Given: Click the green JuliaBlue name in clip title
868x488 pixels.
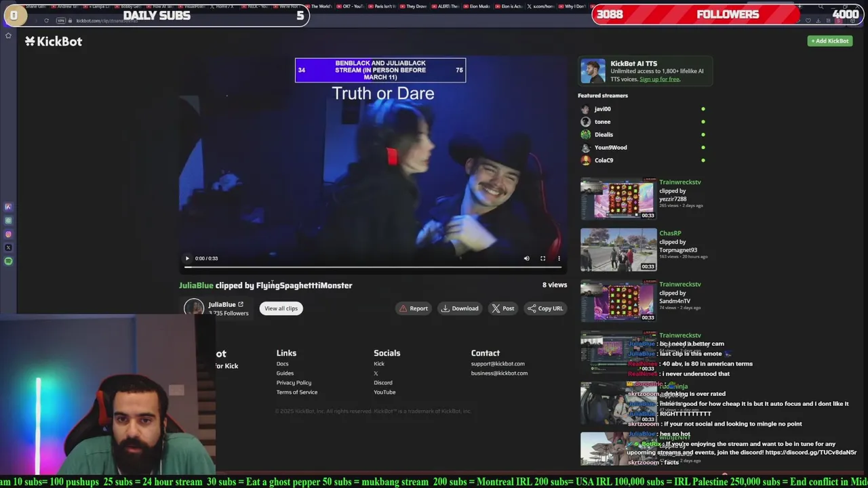Looking at the screenshot, I should 196,285.
